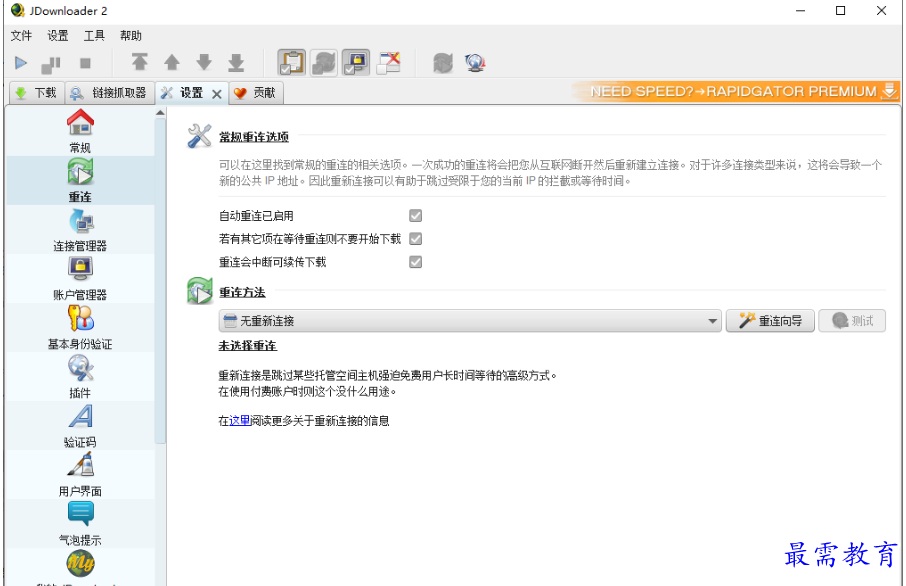The height and width of the screenshot is (586, 906).
Task: Open 插件 settings in sidebar
Action: [x=80, y=377]
